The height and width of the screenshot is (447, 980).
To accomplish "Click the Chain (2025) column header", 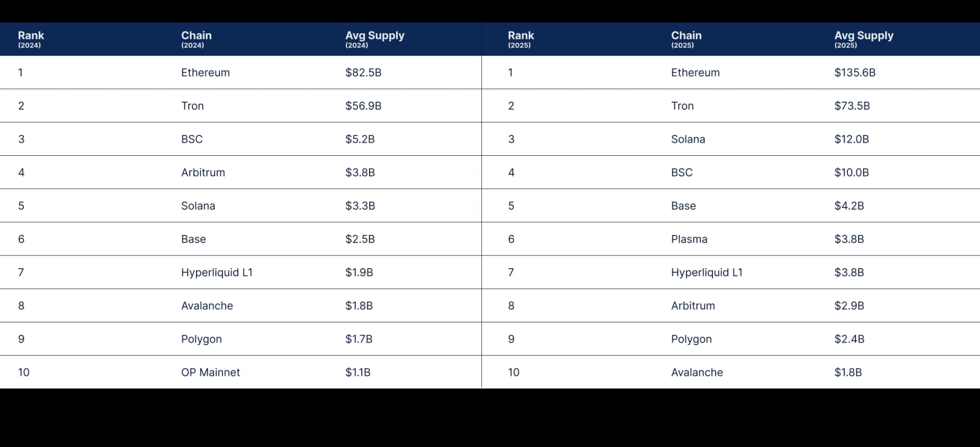I will 686,39.
